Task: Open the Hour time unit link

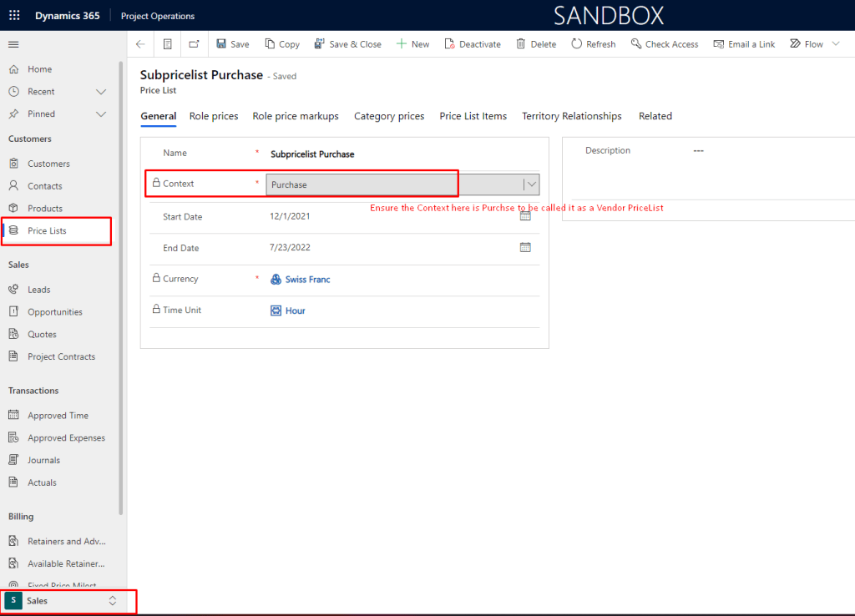Action: [295, 311]
